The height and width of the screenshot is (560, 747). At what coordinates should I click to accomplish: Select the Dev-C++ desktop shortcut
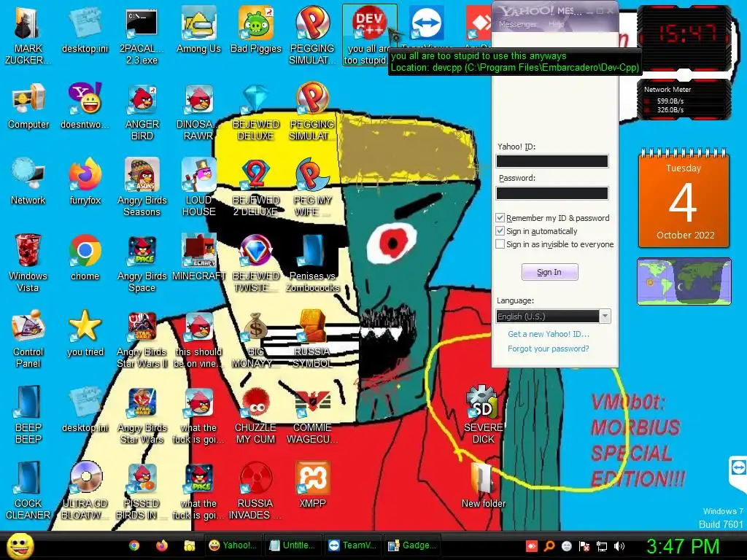pyautogui.click(x=369, y=34)
